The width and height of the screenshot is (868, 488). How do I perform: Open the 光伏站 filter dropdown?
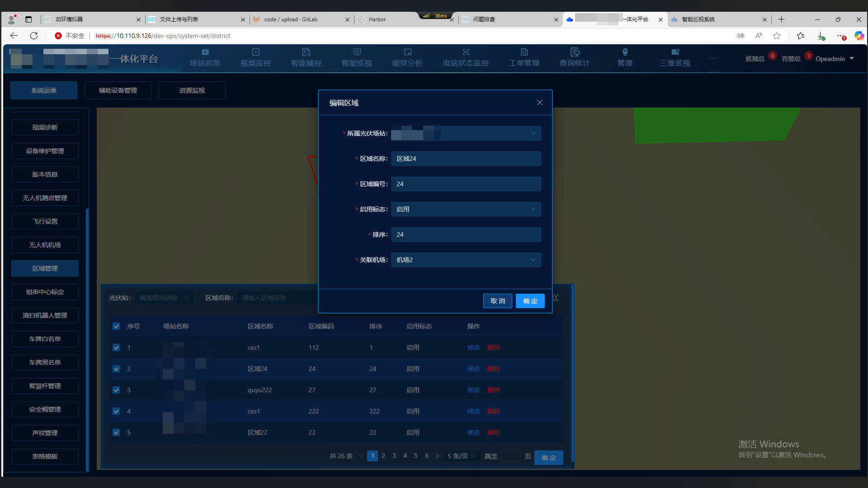coord(164,298)
